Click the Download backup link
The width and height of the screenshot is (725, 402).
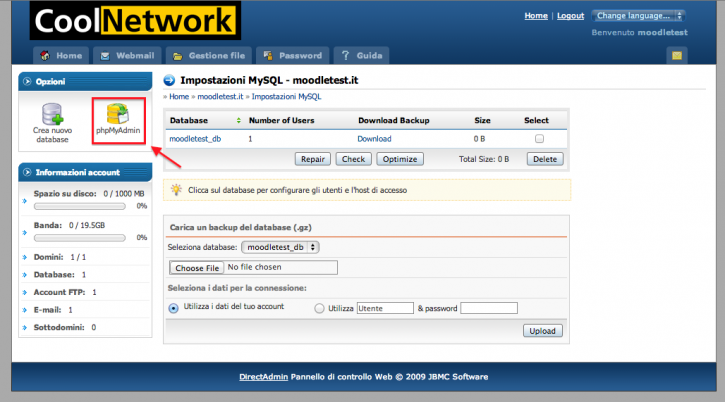coord(374,139)
